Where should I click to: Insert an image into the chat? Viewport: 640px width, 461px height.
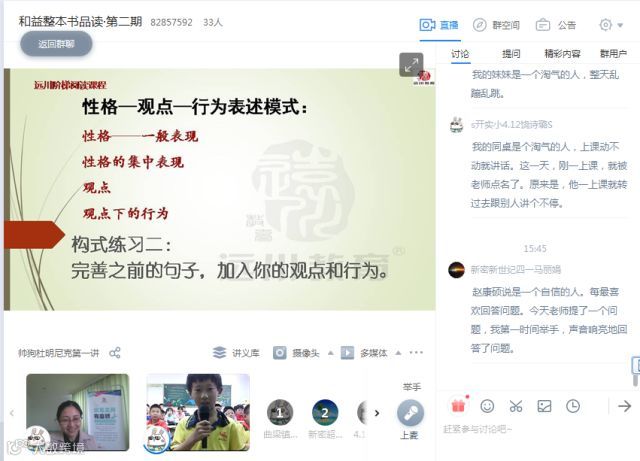[x=544, y=406]
